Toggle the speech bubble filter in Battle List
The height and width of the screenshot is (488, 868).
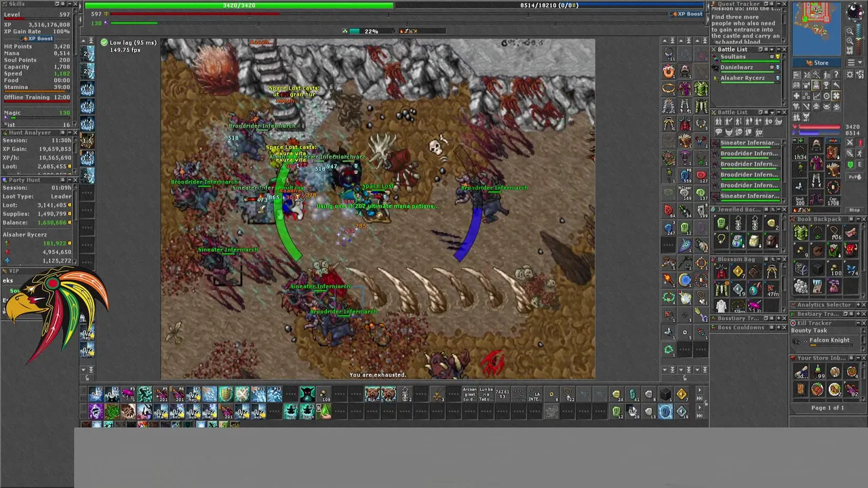click(x=719, y=131)
